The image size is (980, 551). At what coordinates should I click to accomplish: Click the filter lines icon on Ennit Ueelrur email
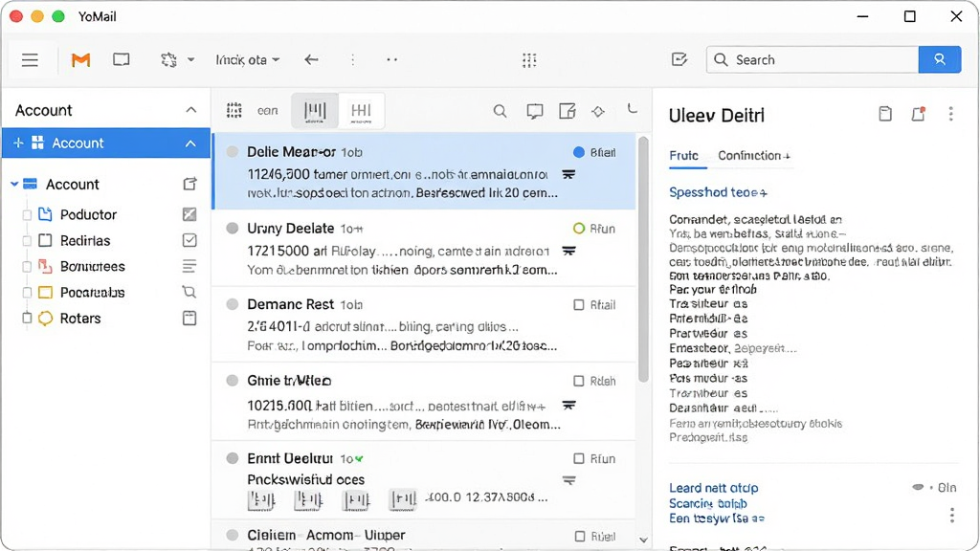click(x=568, y=480)
